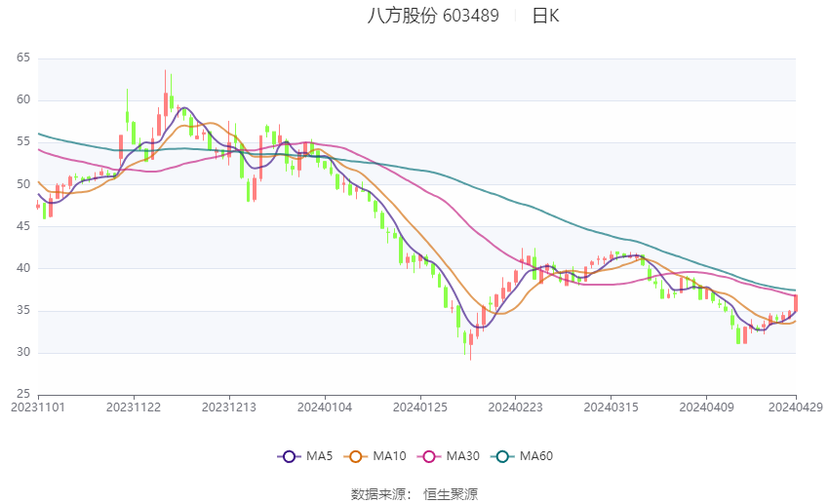Hide the MA30 line via legend label
This screenshot has height=504, width=829.
462,456
